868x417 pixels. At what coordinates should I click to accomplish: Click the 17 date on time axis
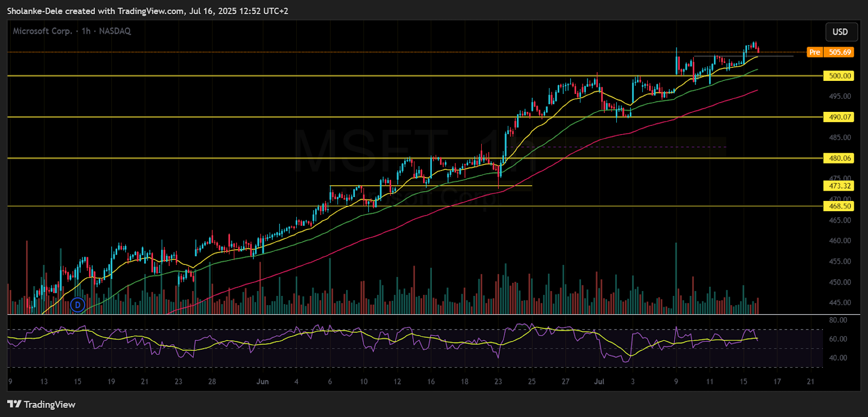coord(777,381)
